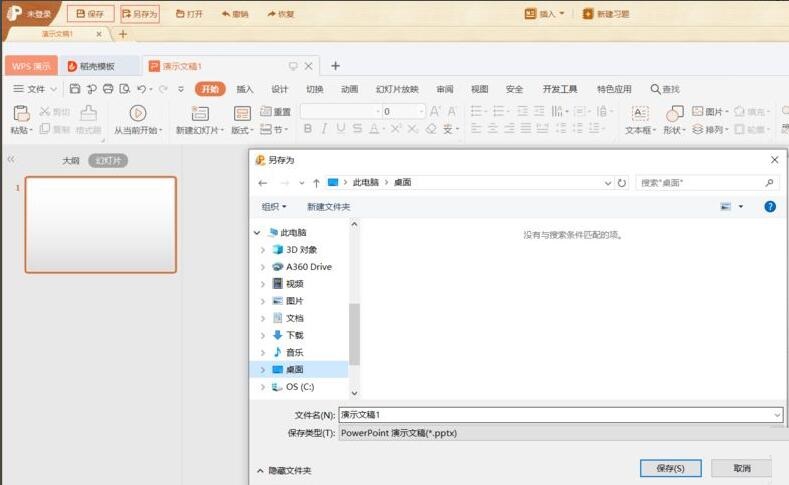The height and width of the screenshot is (485, 789).
Task: Click the 新建幻灯片 new slide icon
Action: coord(197,113)
